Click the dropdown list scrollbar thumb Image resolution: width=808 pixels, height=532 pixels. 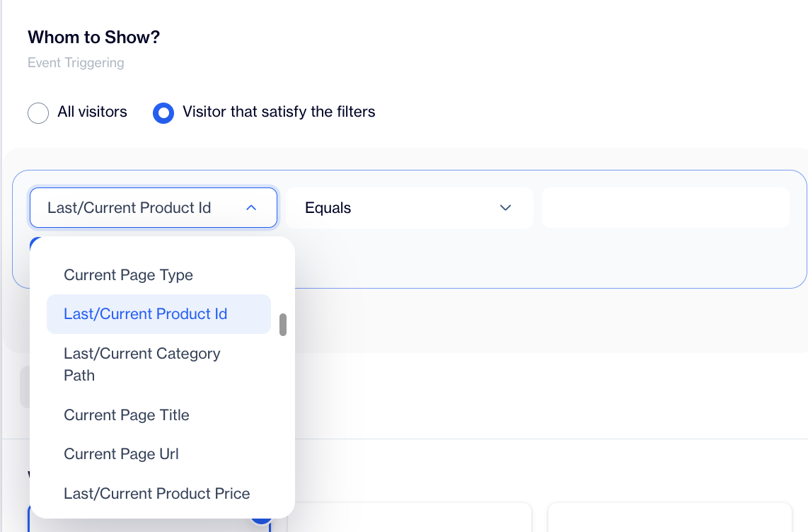click(283, 325)
